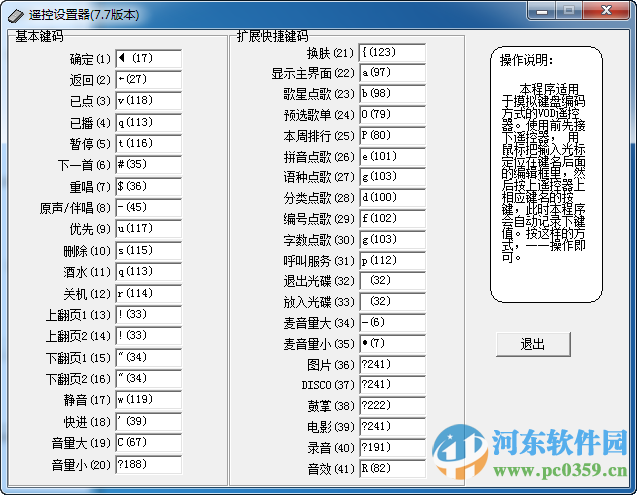Select the 退出光碟 (32) input box

click(x=392, y=281)
